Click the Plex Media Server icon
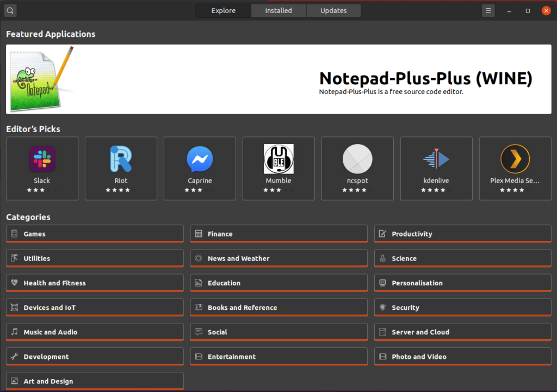Viewport: 557px width, 392px height. coord(515,159)
